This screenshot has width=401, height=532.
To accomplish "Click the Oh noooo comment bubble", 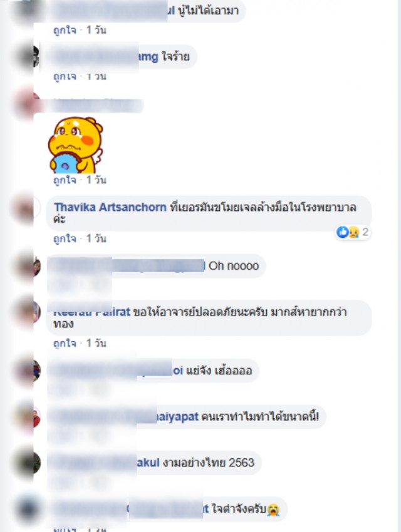I will point(156,267).
